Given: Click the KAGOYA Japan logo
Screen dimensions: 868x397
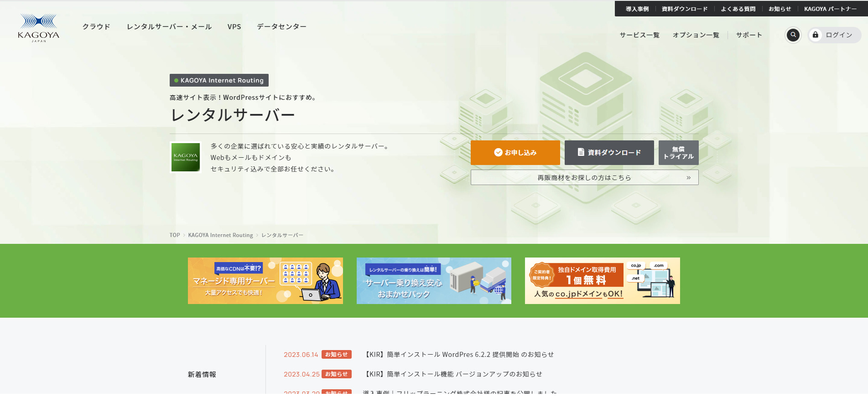Looking at the screenshot, I should pyautogui.click(x=39, y=28).
